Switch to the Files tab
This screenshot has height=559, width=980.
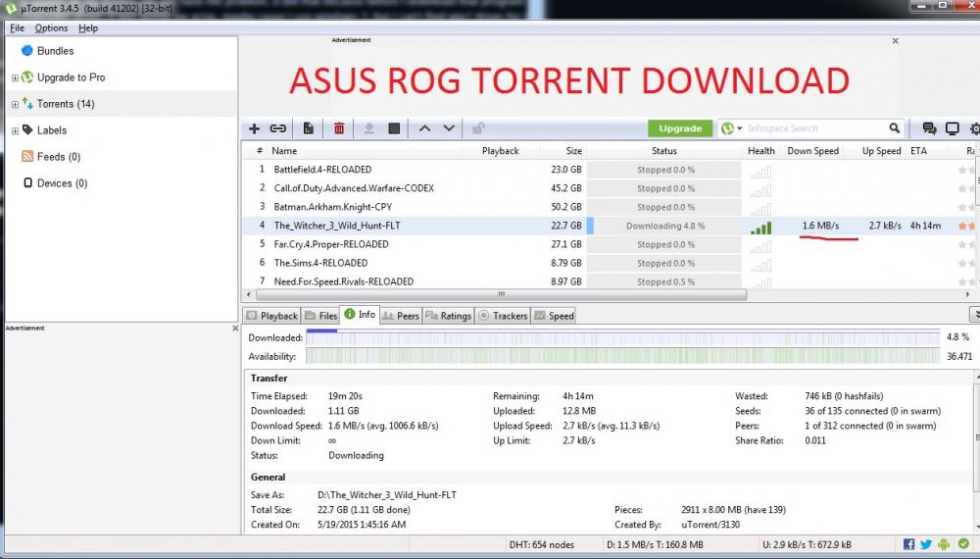320,316
